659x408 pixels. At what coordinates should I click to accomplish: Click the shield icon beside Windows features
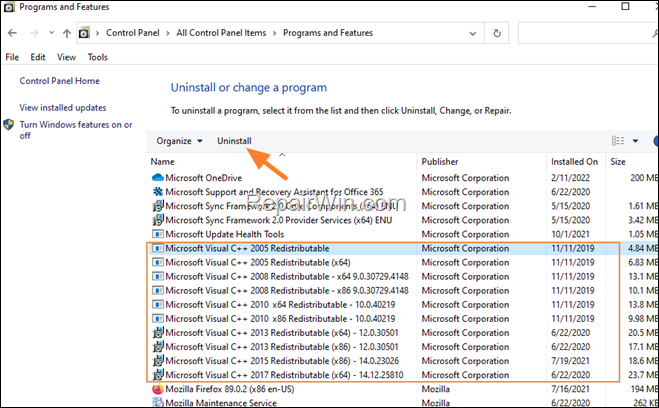(x=8, y=125)
